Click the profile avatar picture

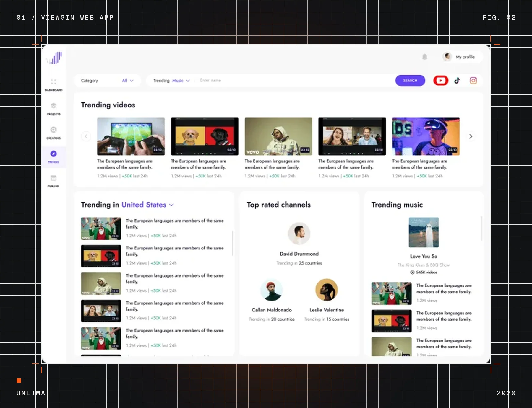447,56
